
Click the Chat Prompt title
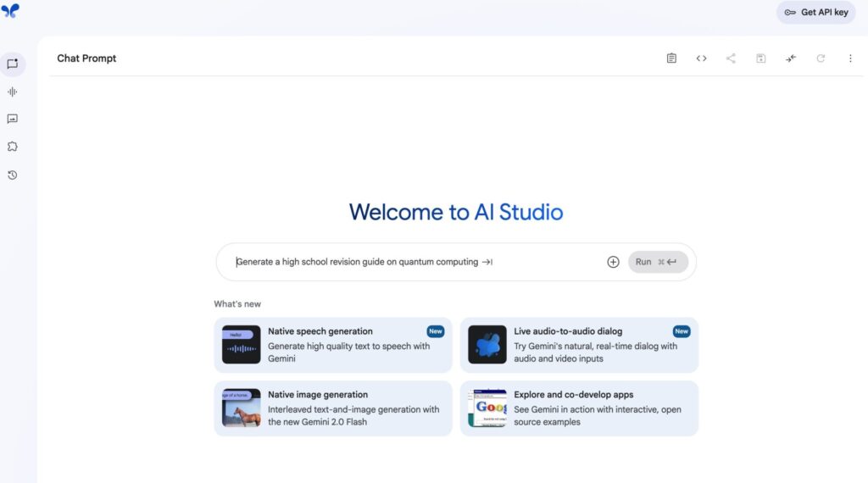[x=86, y=58]
